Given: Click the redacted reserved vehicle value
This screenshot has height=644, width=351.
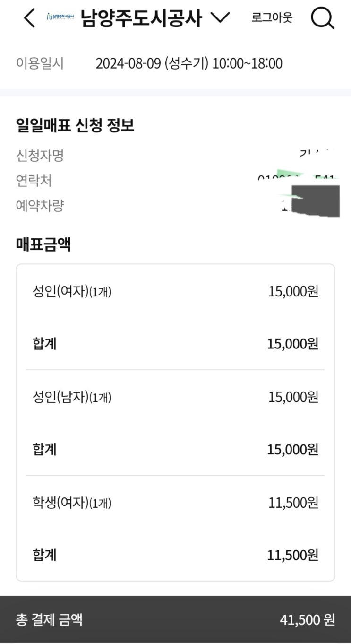Looking at the screenshot, I should click(x=314, y=201).
